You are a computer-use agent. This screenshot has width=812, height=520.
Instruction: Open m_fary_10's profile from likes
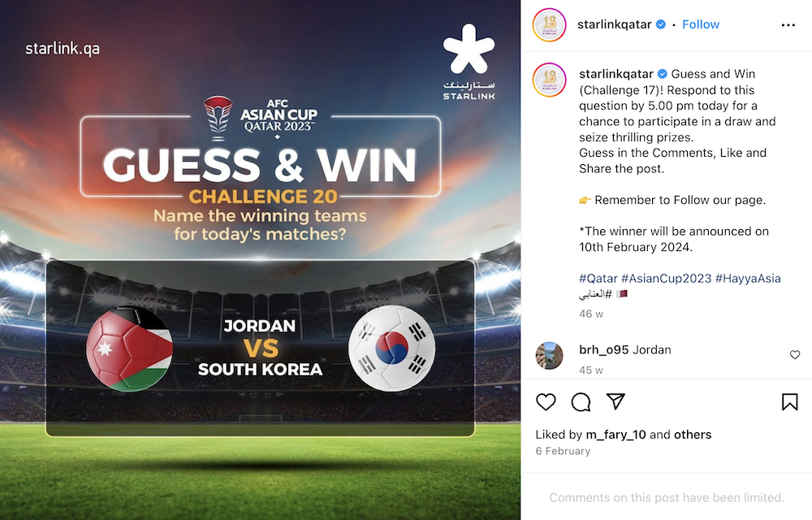click(615, 435)
